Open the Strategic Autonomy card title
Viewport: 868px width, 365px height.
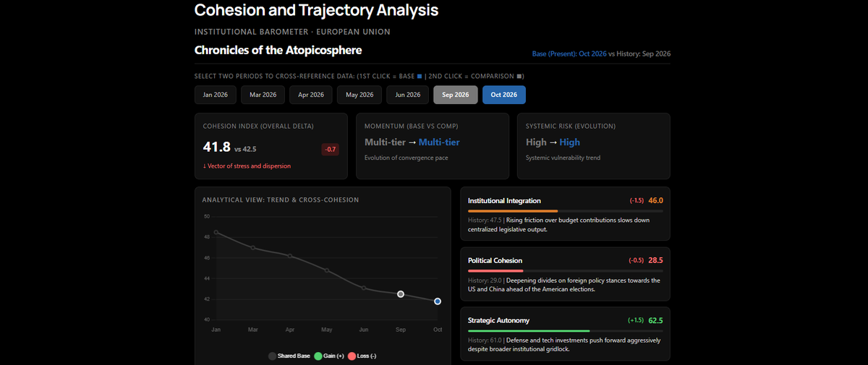point(499,320)
